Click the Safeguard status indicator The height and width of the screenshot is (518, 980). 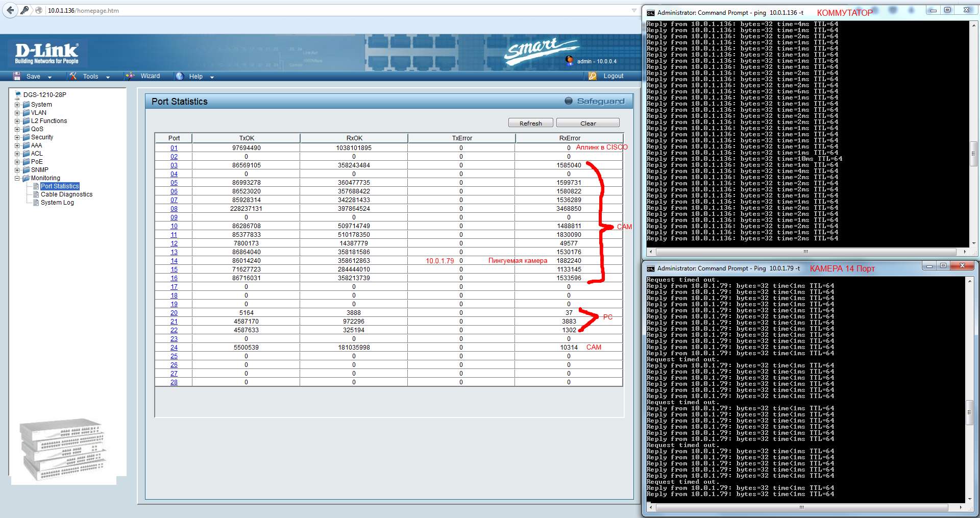pyautogui.click(x=569, y=101)
